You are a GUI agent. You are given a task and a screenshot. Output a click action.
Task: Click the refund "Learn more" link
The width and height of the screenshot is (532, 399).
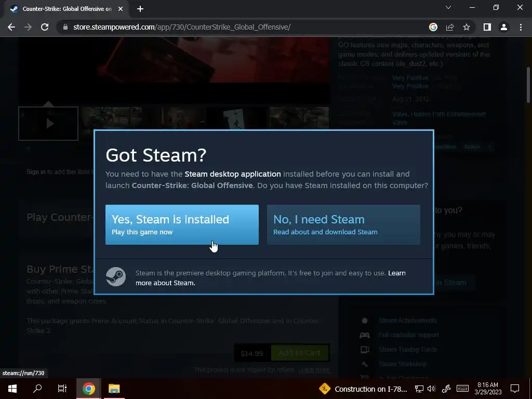[314, 369]
